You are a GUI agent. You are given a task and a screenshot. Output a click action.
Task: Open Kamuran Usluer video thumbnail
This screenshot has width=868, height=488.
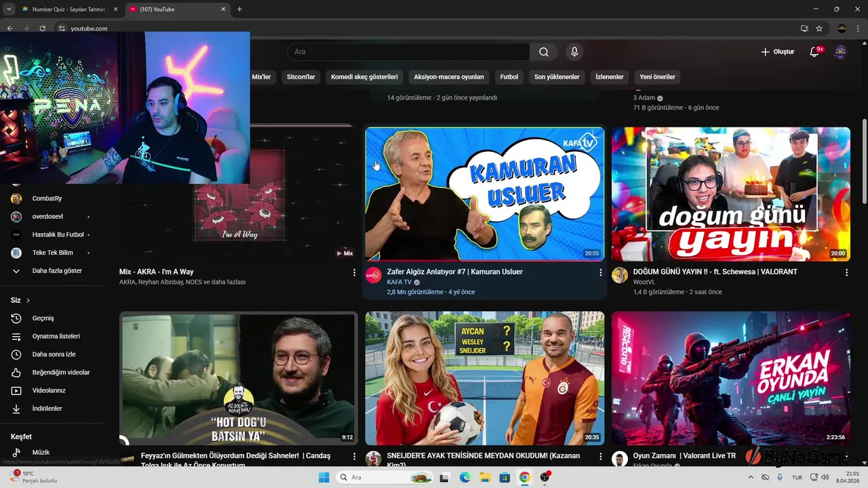click(484, 195)
